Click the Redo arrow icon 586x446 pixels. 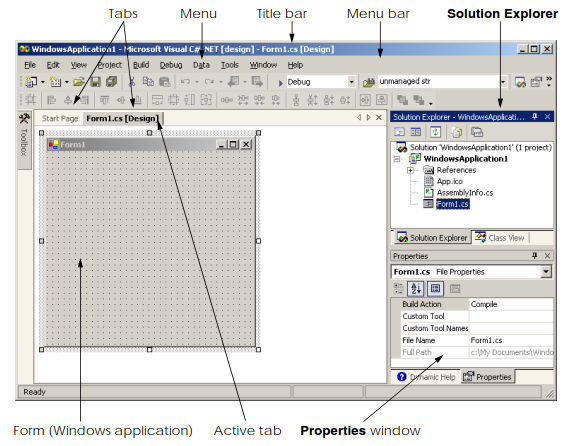pos(209,81)
